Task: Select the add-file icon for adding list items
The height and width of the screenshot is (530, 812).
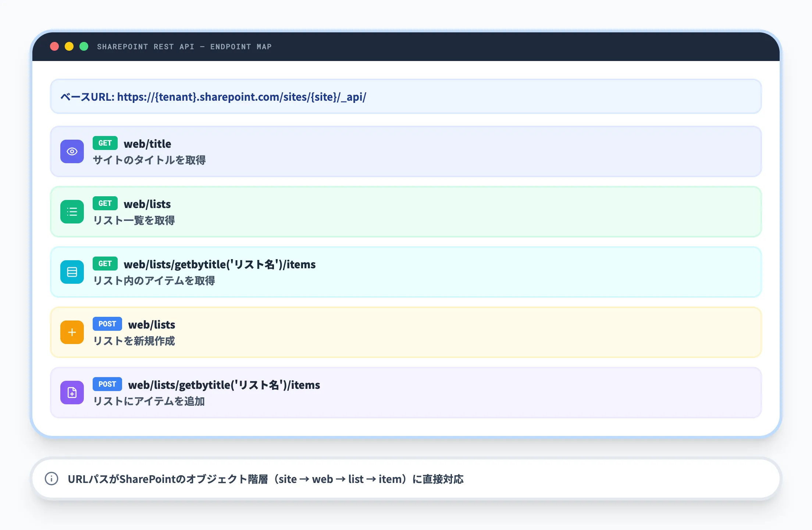Action: pos(72,393)
